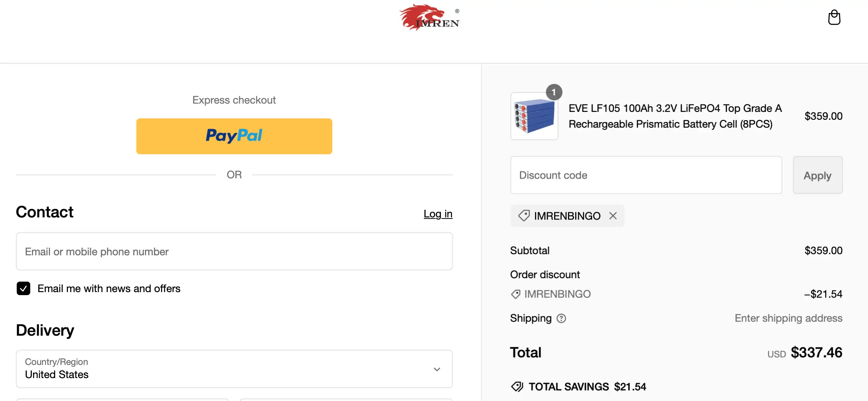Open the shopping bag cart icon
This screenshot has height=401, width=868.
tap(834, 17)
